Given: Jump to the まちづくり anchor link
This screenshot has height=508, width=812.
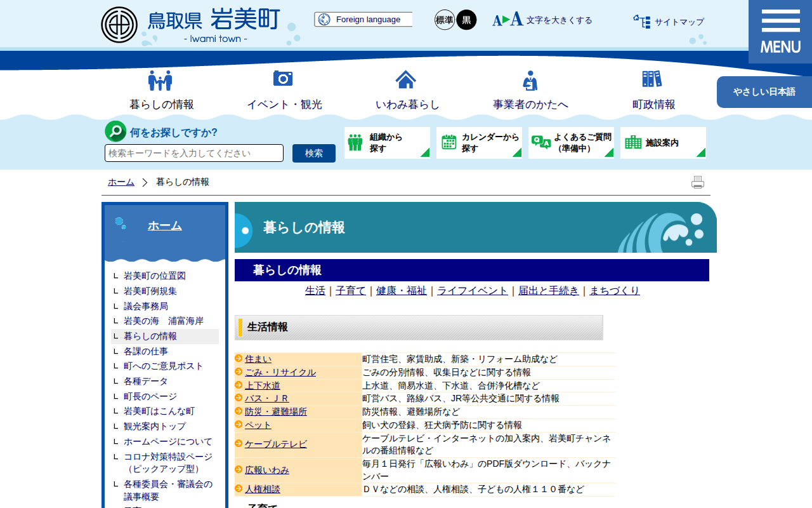Looking at the screenshot, I should coord(615,291).
